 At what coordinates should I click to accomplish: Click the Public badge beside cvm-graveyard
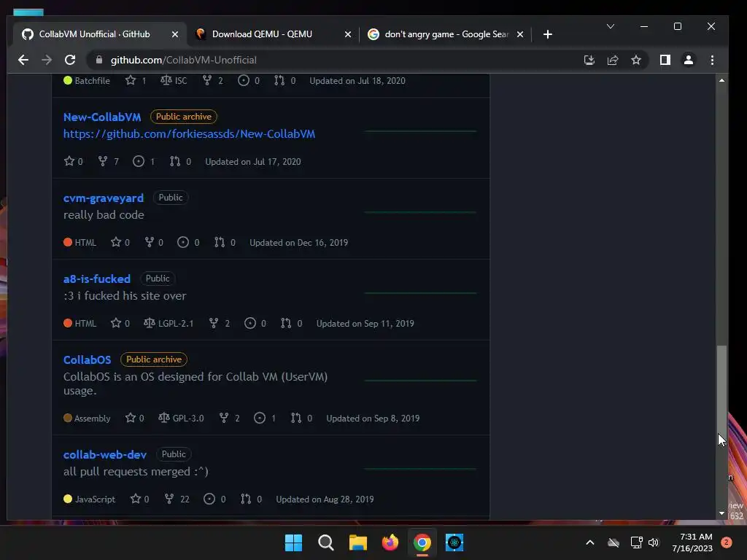[171, 198]
